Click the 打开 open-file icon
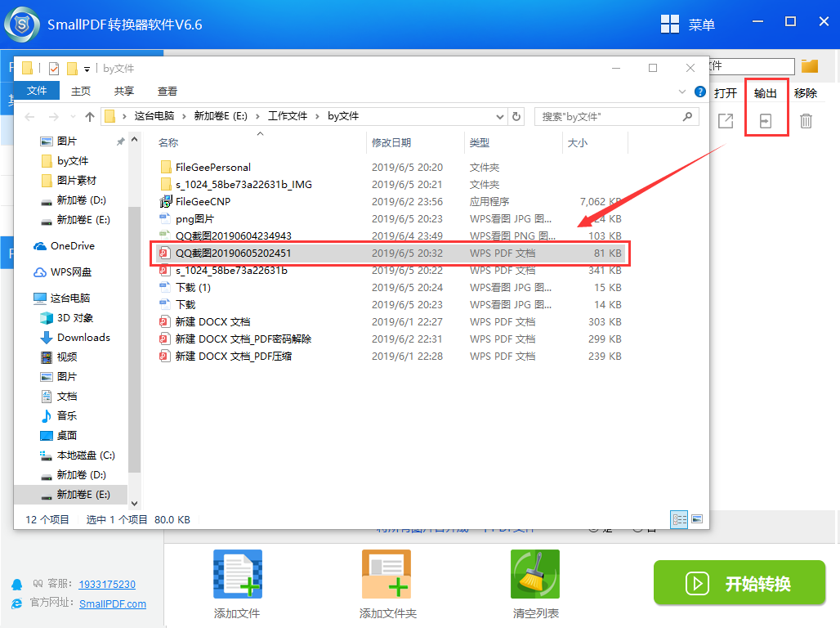 [x=726, y=121]
